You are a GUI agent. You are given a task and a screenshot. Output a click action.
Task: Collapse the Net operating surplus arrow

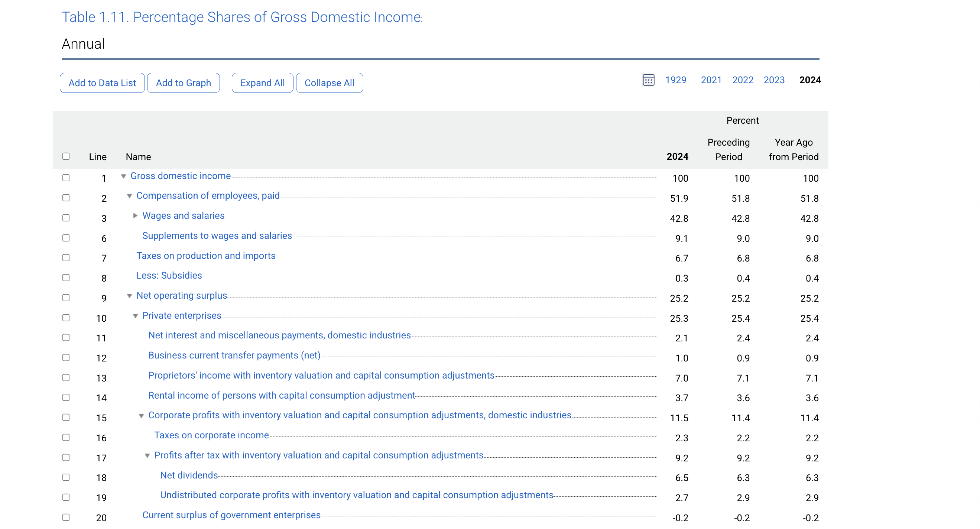click(x=129, y=296)
